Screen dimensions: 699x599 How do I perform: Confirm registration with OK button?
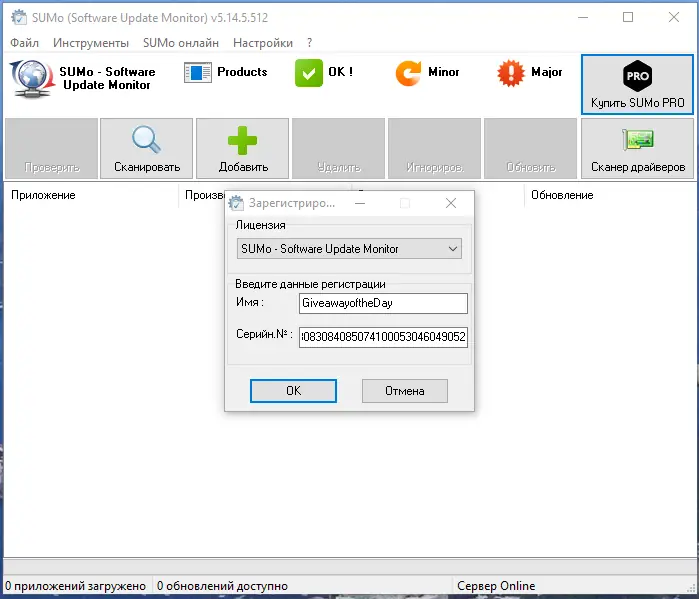click(293, 391)
